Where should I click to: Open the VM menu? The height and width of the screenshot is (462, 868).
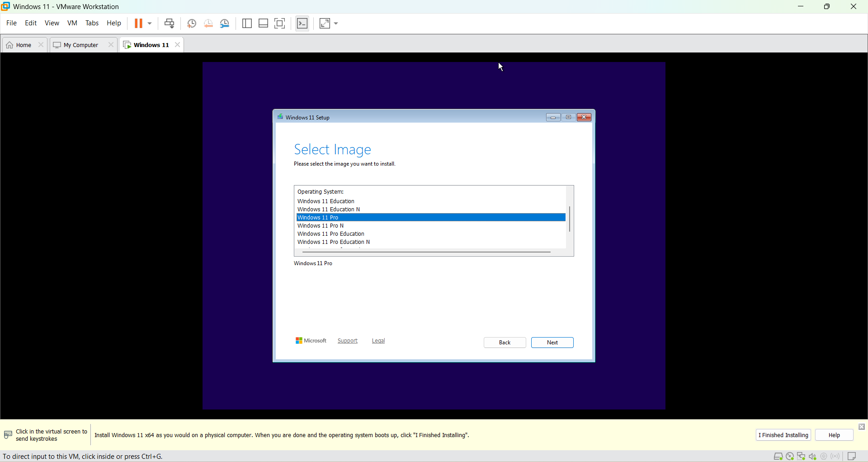72,23
